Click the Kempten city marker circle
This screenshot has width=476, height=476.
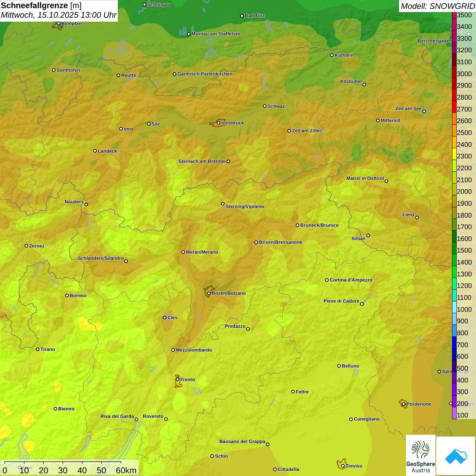59,23
